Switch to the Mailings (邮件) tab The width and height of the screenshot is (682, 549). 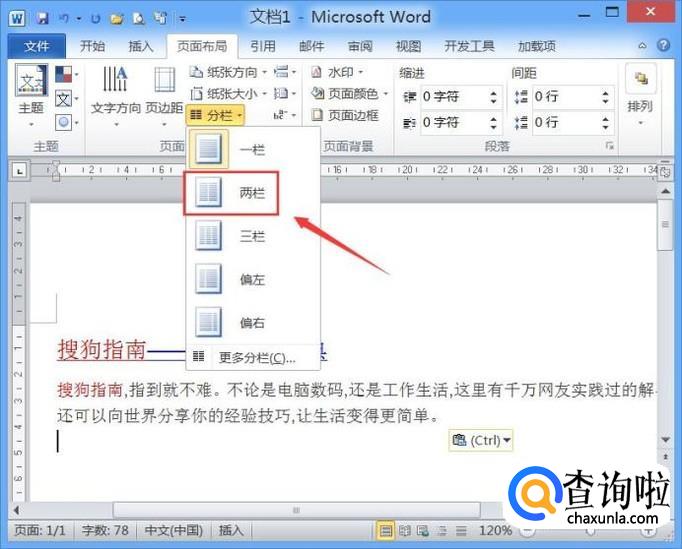click(311, 46)
